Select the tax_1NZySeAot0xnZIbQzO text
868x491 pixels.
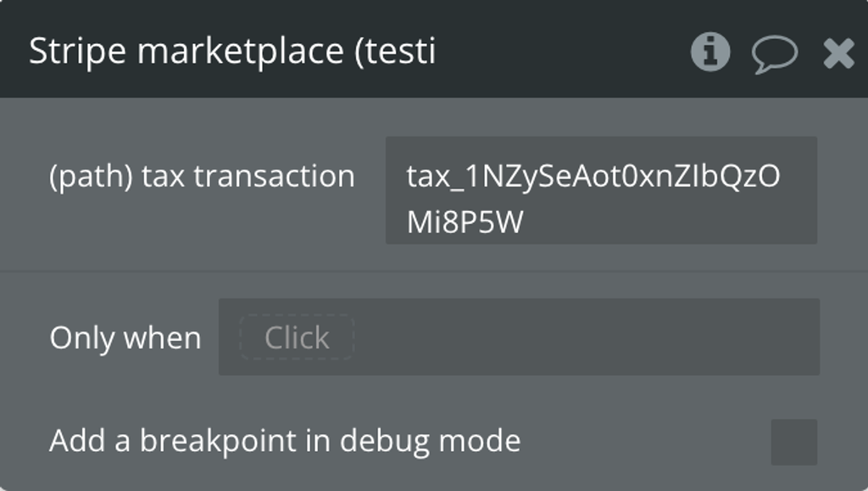pos(593,176)
